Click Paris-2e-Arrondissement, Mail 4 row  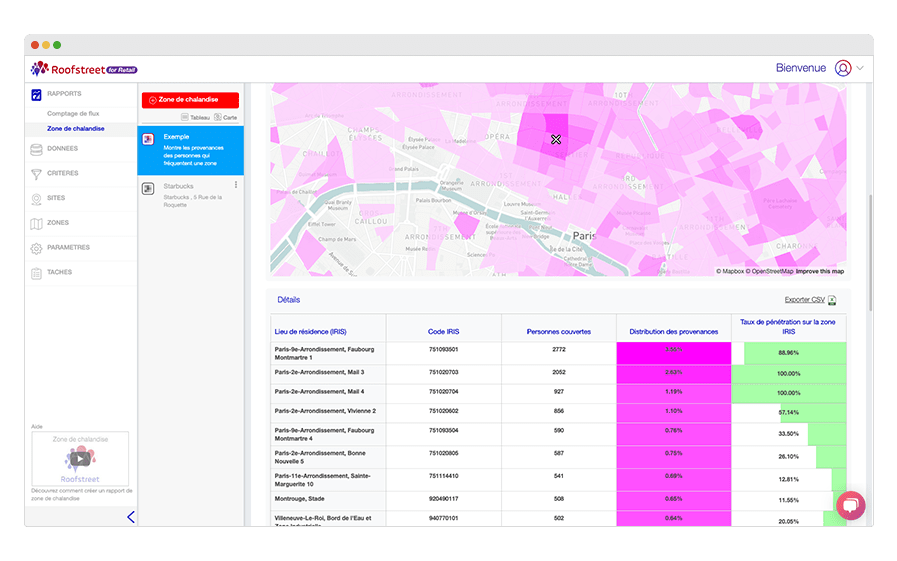(319, 392)
